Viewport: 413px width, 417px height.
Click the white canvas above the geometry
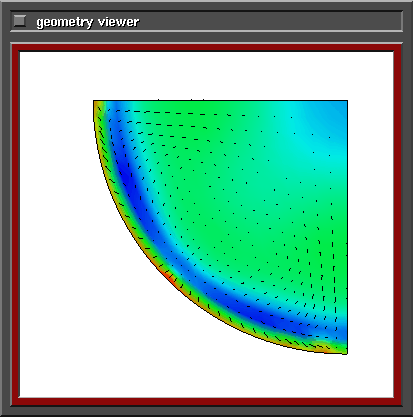pyautogui.click(x=207, y=75)
